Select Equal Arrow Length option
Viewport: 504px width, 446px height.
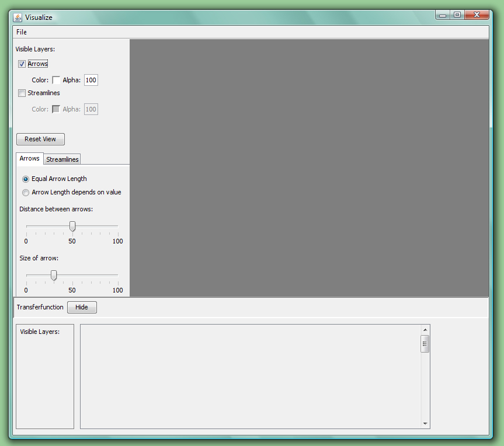point(26,179)
